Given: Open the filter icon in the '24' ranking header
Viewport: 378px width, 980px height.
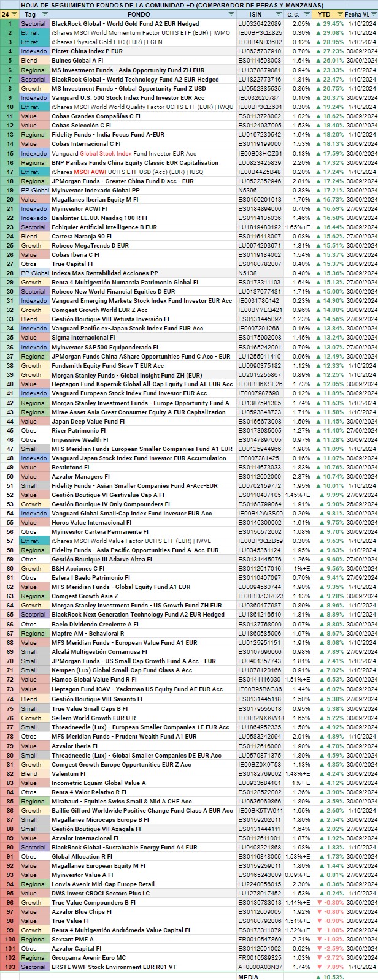Looking at the screenshot, I should click(x=15, y=14).
